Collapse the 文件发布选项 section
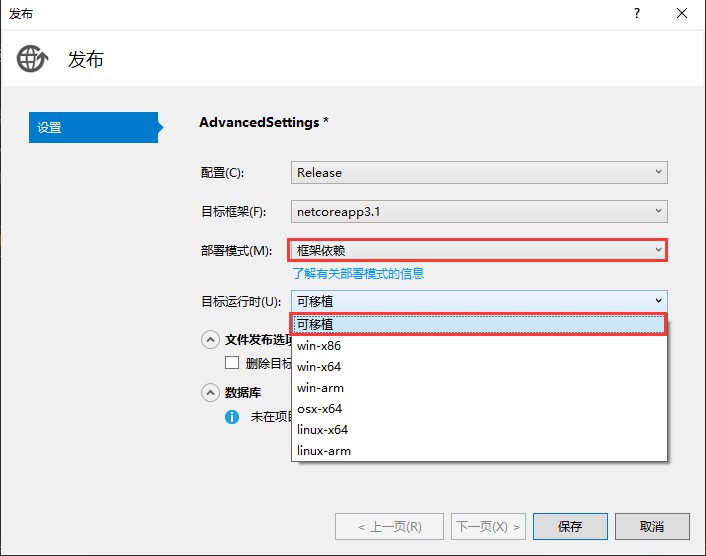This screenshot has height=556, width=706. [x=210, y=340]
